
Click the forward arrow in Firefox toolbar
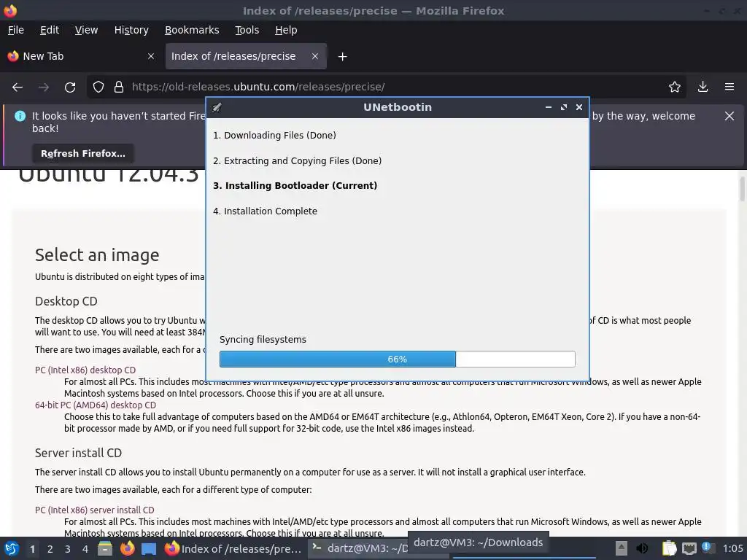pyautogui.click(x=43, y=87)
